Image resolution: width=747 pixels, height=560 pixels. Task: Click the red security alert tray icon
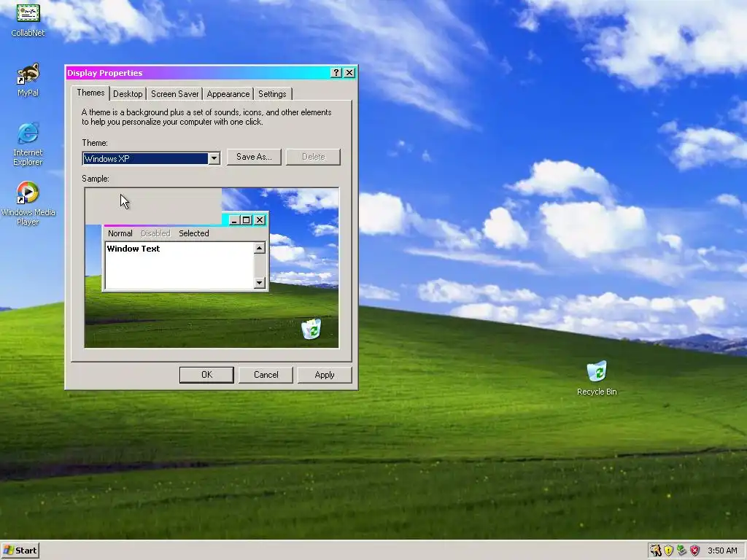click(x=694, y=551)
